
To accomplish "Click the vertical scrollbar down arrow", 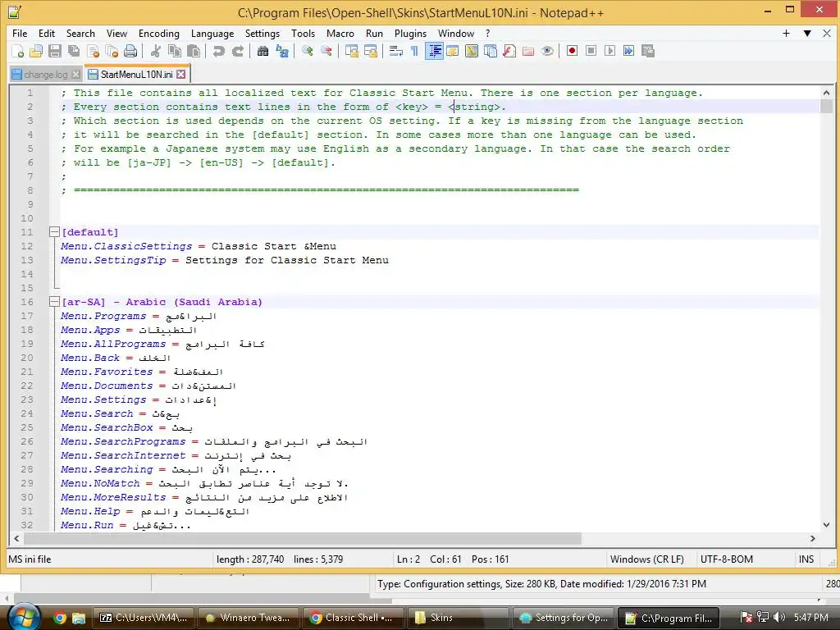I will pos(826,524).
